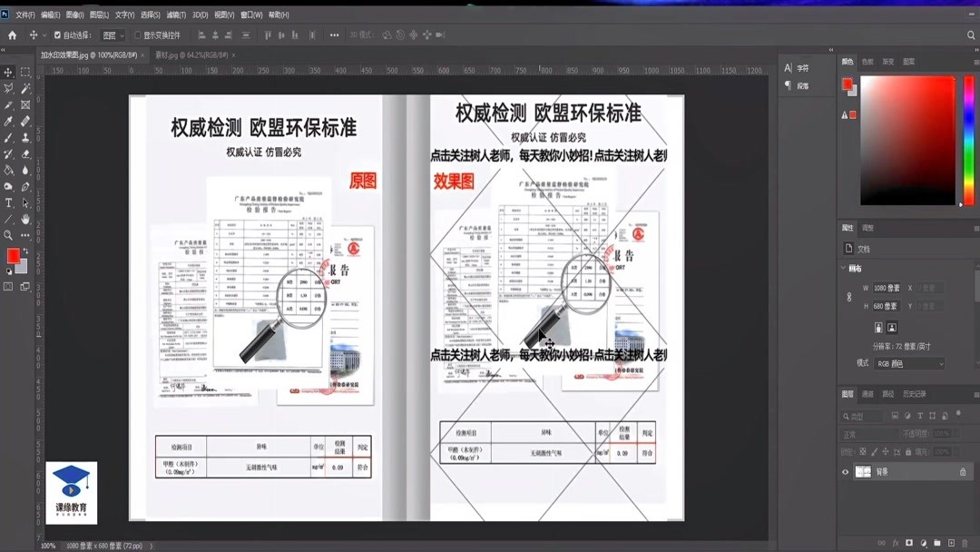
Task: Collapse the 画布 section in Properties panel
Action: [x=843, y=267]
